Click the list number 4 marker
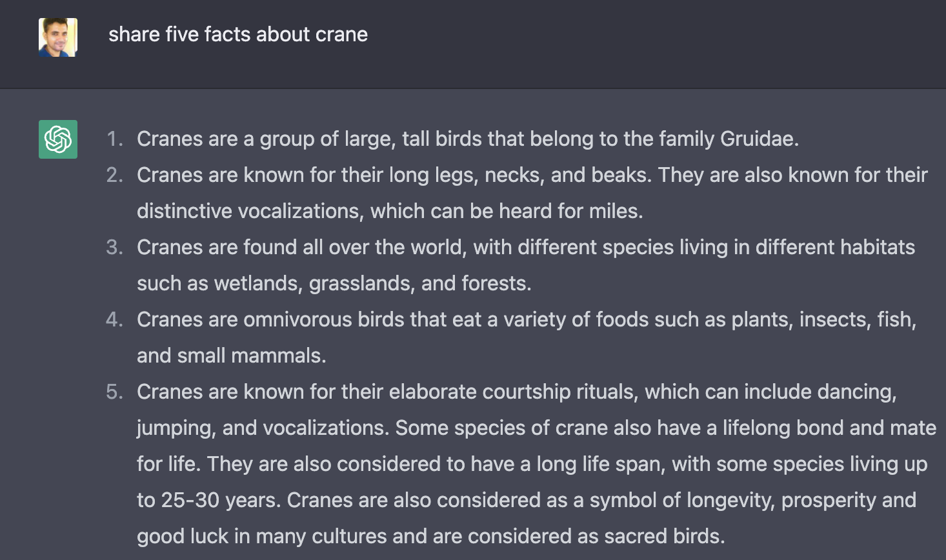The width and height of the screenshot is (946, 560). point(114,319)
